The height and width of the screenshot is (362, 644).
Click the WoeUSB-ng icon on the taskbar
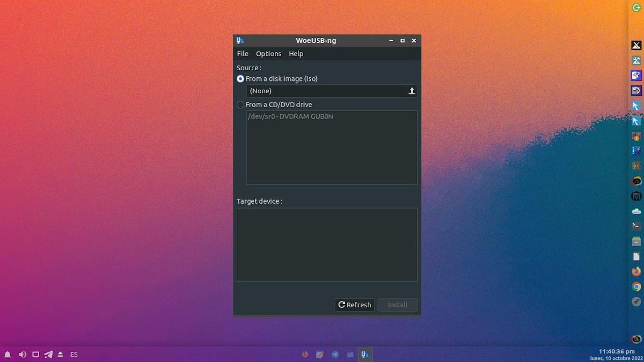click(x=364, y=354)
